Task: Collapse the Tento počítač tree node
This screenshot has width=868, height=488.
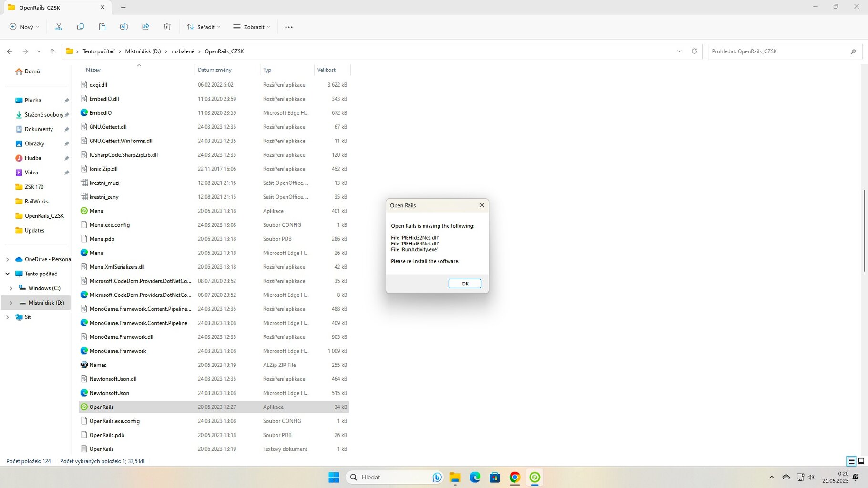Action: pyautogui.click(x=8, y=274)
